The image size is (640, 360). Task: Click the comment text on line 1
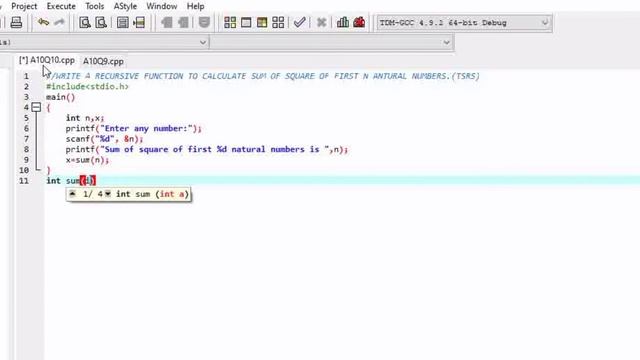(x=263, y=76)
